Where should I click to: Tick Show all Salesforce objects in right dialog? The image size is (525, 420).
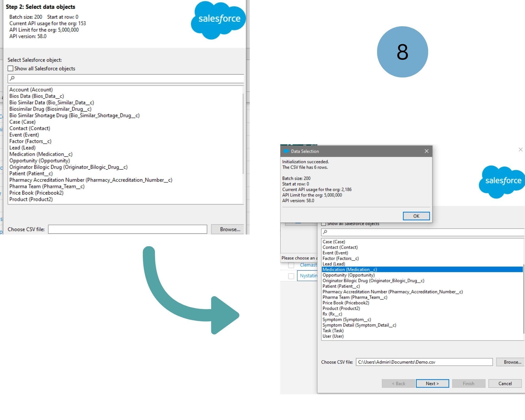[x=324, y=224]
